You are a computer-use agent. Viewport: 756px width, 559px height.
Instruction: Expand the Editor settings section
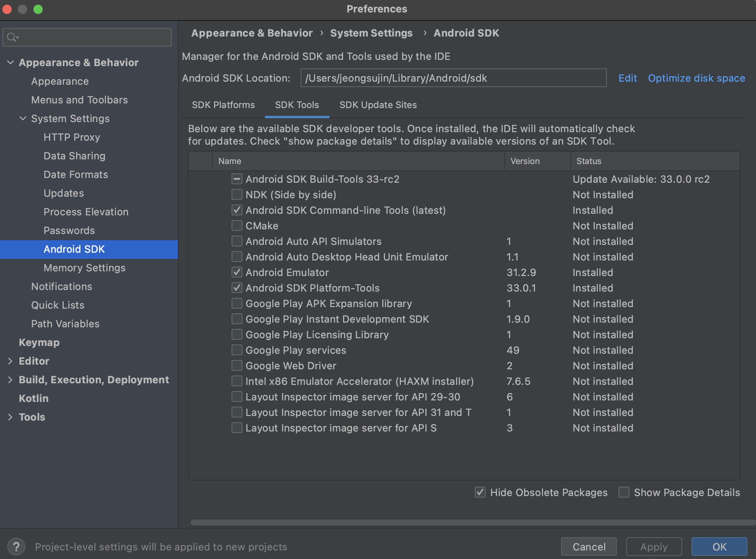pos(10,361)
